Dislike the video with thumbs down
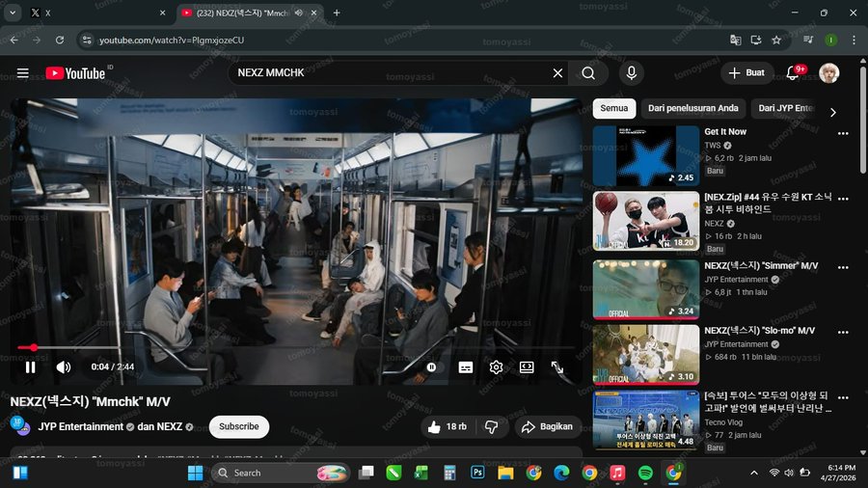This screenshot has height=488, width=868. (x=492, y=426)
